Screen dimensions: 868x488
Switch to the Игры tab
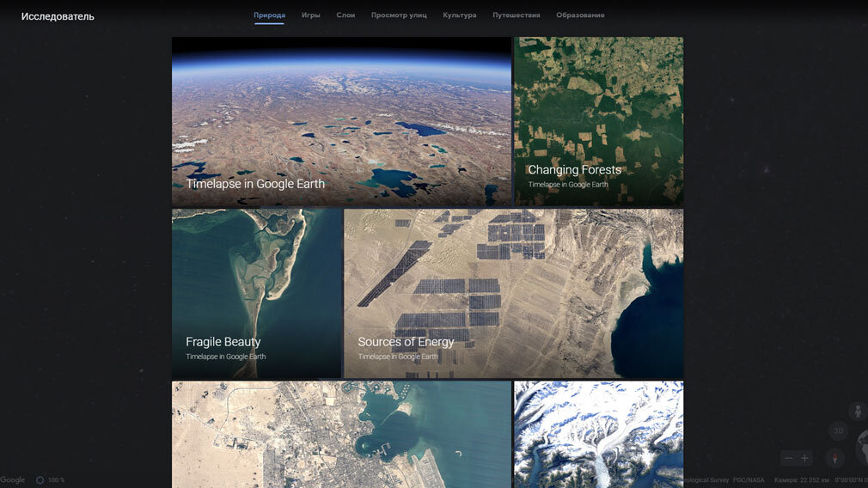pos(310,15)
